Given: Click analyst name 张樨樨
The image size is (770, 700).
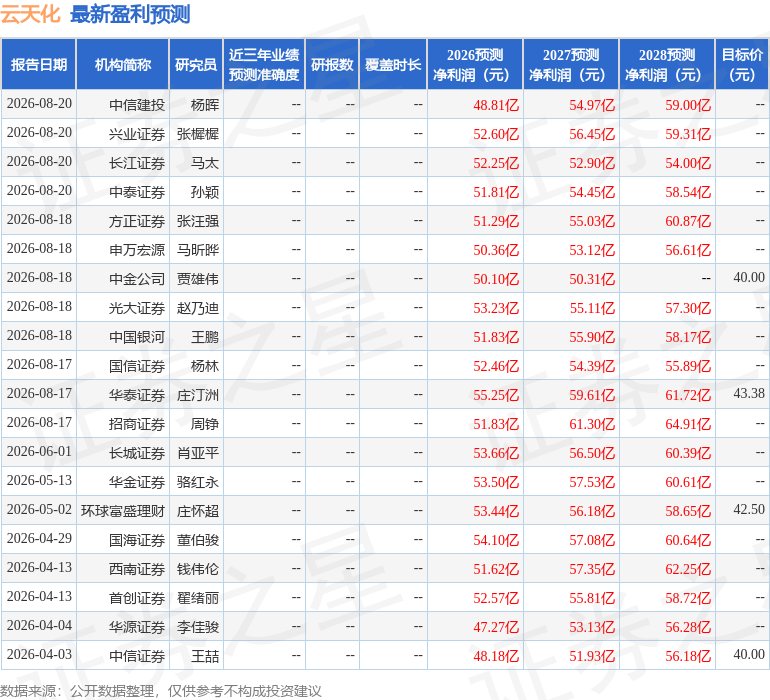Looking at the screenshot, I should click(198, 134).
